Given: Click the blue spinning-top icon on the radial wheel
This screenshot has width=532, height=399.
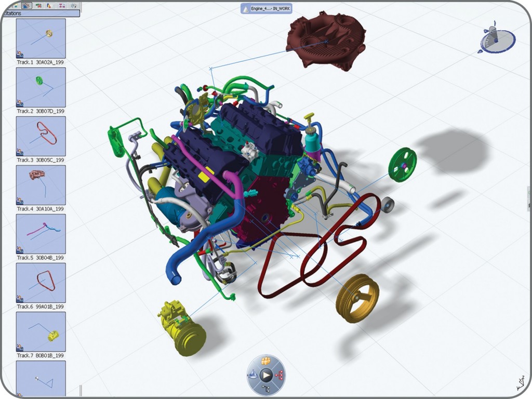Looking at the screenshot, I should (253, 375).
